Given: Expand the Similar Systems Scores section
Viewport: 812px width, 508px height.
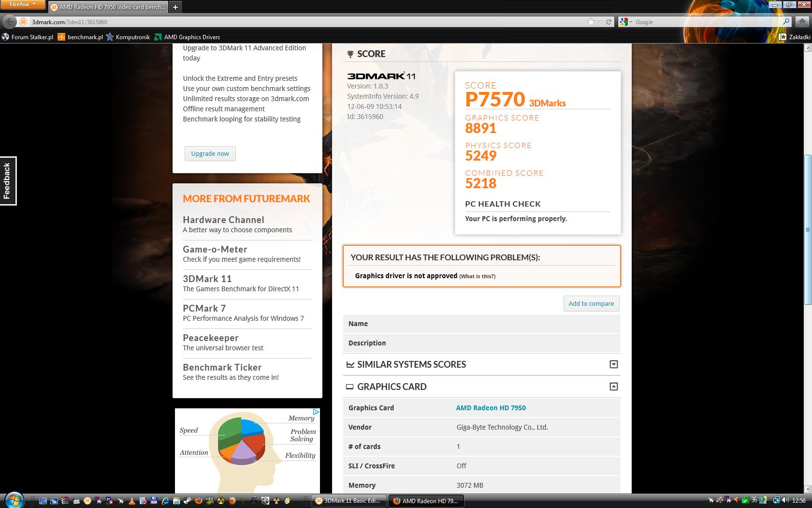Looking at the screenshot, I should point(614,364).
